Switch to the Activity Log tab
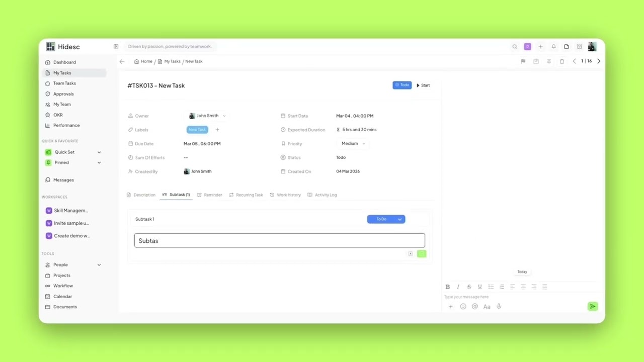The height and width of the screenshot is (362, 644). 322,195
